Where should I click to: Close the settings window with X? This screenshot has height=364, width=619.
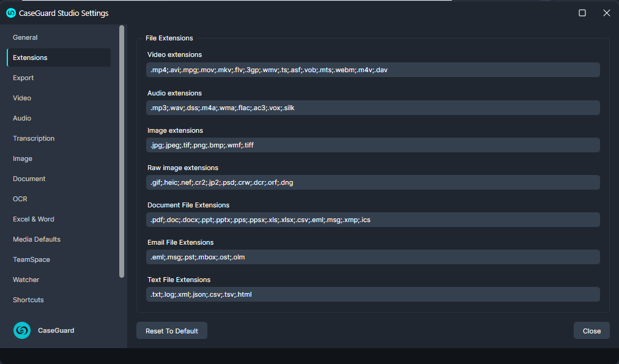[607, 13]
